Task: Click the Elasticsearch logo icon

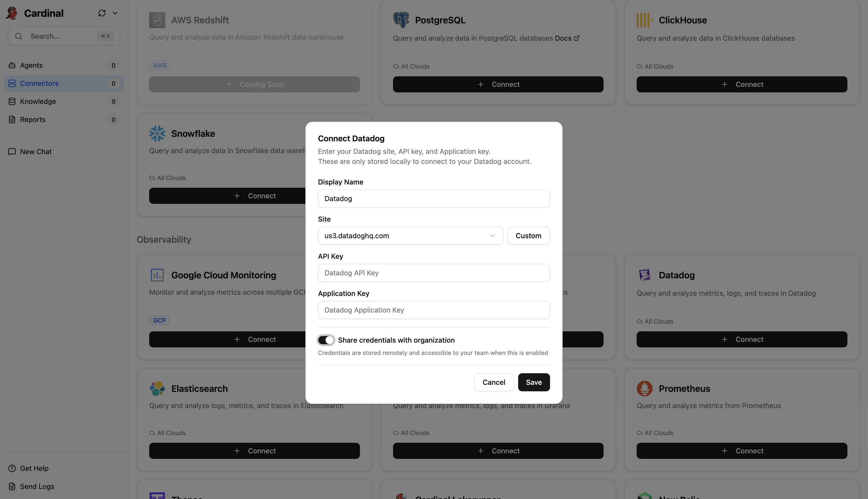Action: pos(157,388)
